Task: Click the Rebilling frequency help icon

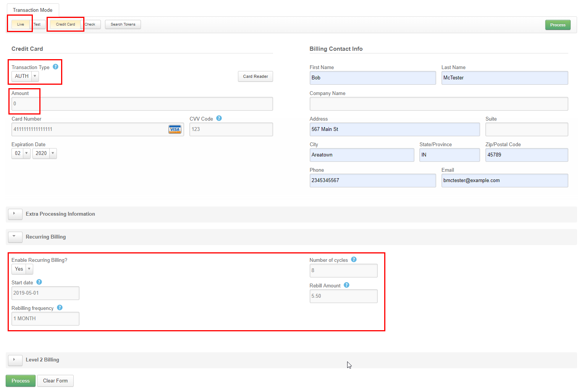Action: click(60, 308)
